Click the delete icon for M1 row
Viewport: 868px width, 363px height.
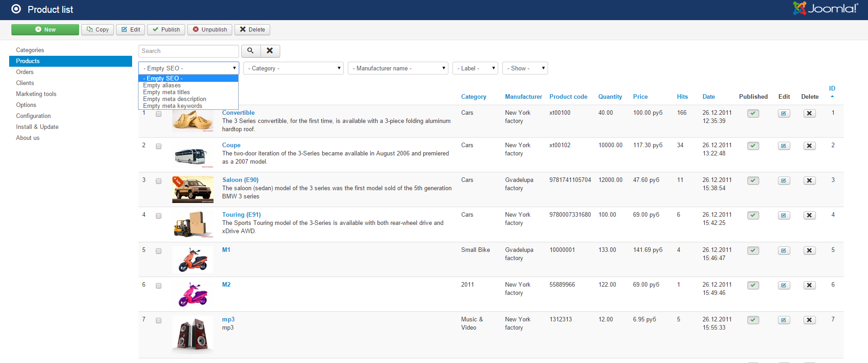(x=809, y=251)
